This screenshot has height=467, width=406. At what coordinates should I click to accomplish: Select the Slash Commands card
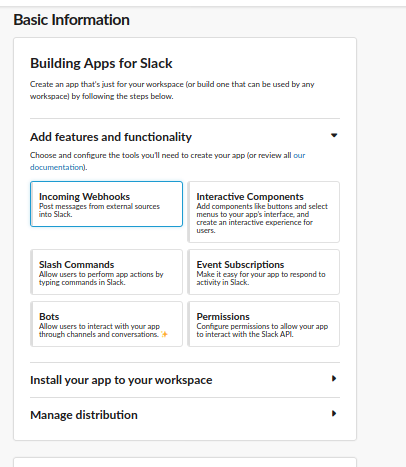[106, 272]
